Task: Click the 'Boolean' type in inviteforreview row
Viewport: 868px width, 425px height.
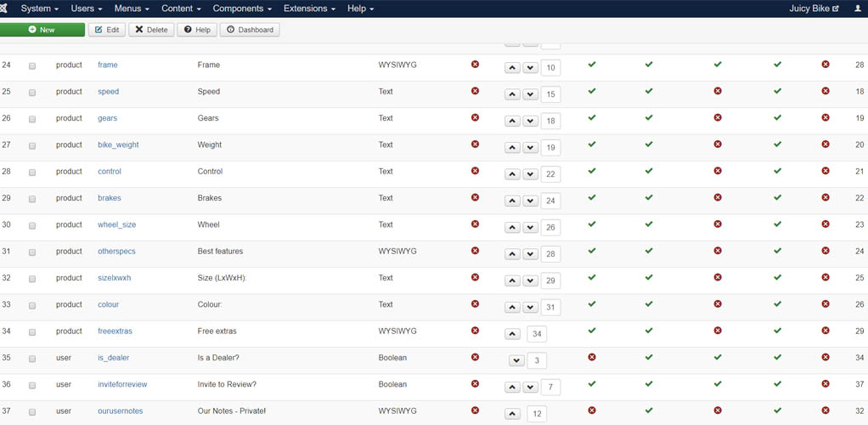Action: coord(392,384)
